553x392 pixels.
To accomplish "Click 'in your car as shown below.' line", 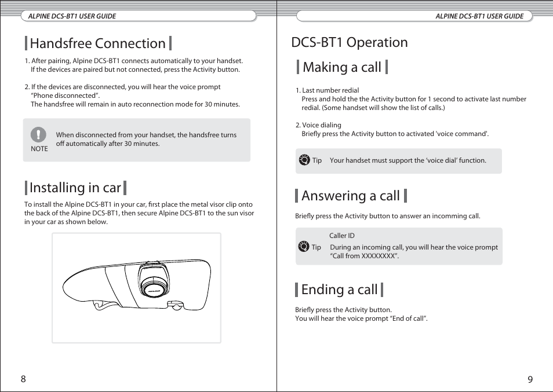I will tap(66, 222).
